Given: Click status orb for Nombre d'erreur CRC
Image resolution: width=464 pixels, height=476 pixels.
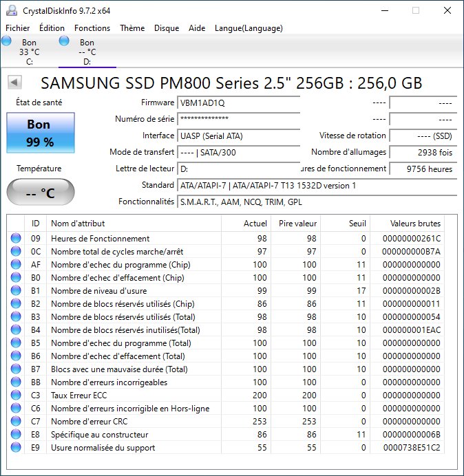Looking at the screenshot, I should point(16,421).
